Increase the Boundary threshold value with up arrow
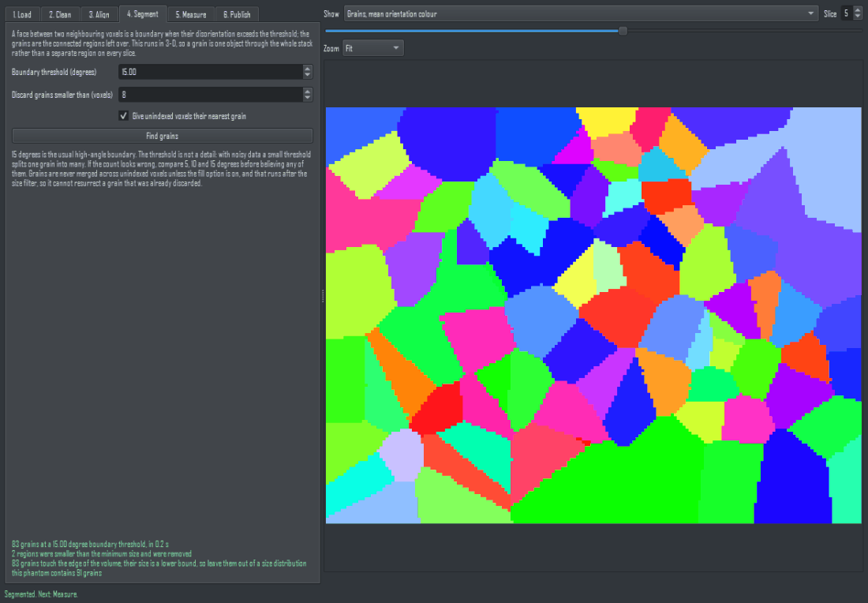The image size is (868, 603). pyautogui.click(x=308, y=69)
